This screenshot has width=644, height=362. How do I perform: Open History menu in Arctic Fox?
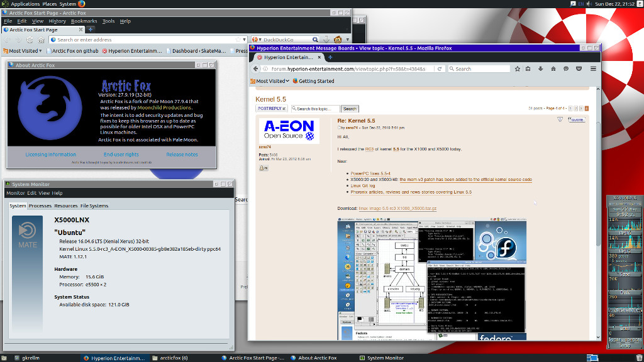click(x=57, y=21)
